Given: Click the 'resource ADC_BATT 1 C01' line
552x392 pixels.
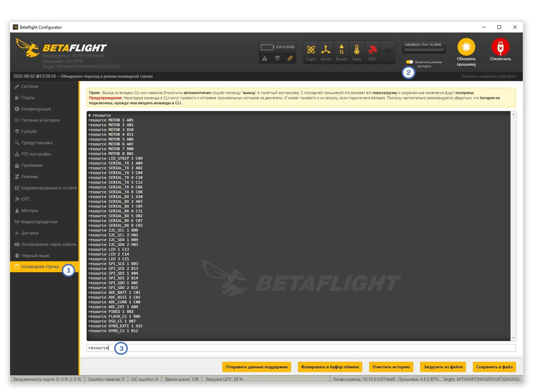Looking at the screenshot, I should 114,293.
